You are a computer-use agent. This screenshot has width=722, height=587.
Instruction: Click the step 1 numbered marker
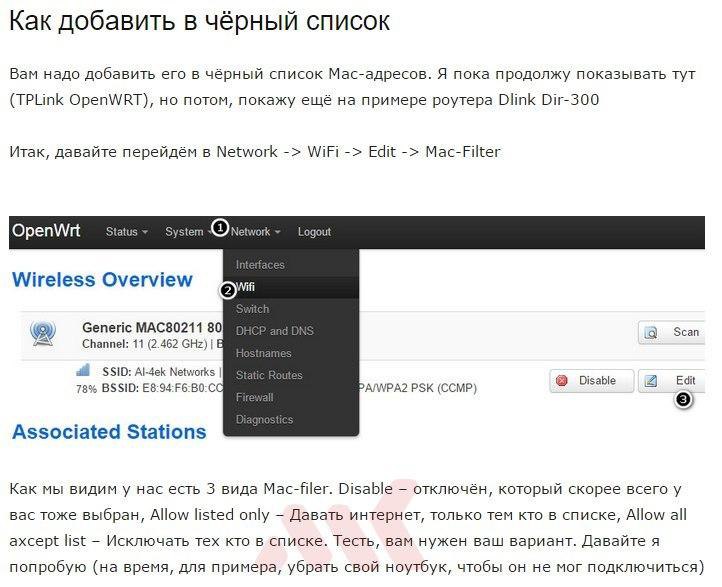tap(220, 227)
